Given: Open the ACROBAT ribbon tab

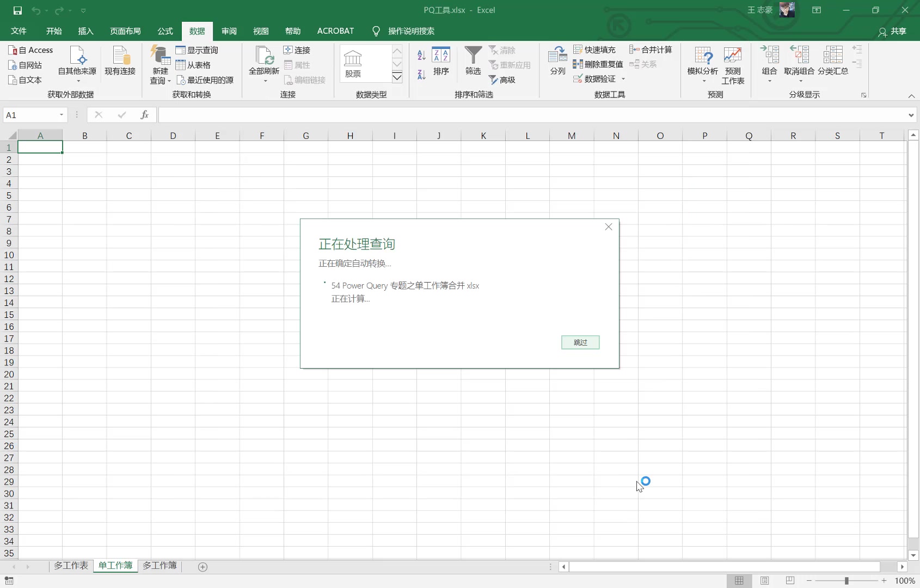Looking at the screenshot, I should point(335,31).
